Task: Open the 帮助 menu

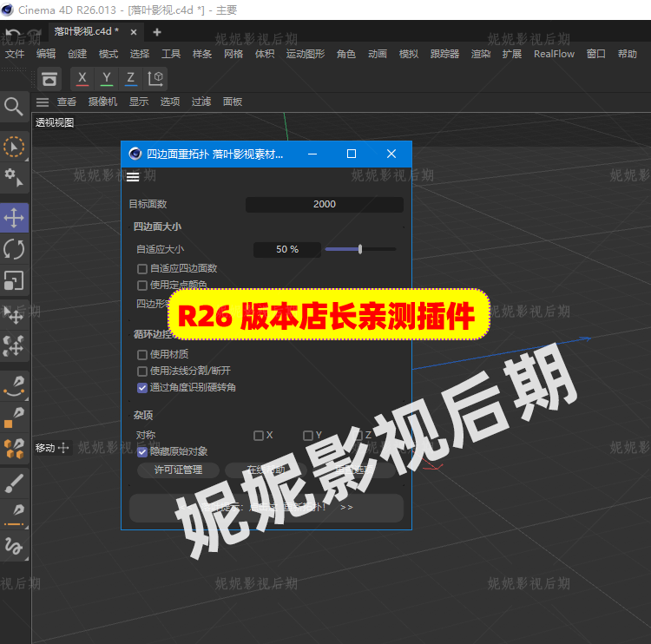Action: 627,54
